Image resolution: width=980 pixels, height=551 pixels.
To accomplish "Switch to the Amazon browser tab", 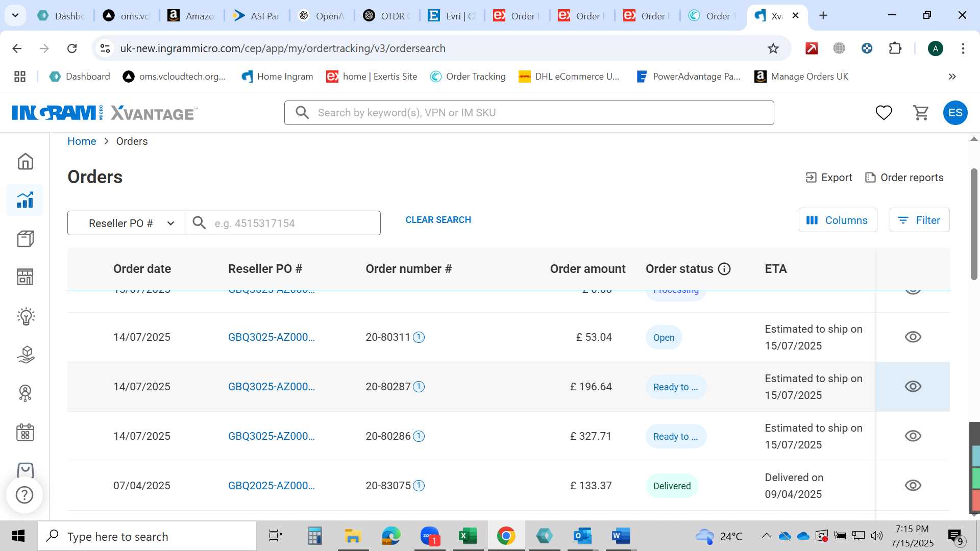I will pyautogui.click(x=192, y=16).
